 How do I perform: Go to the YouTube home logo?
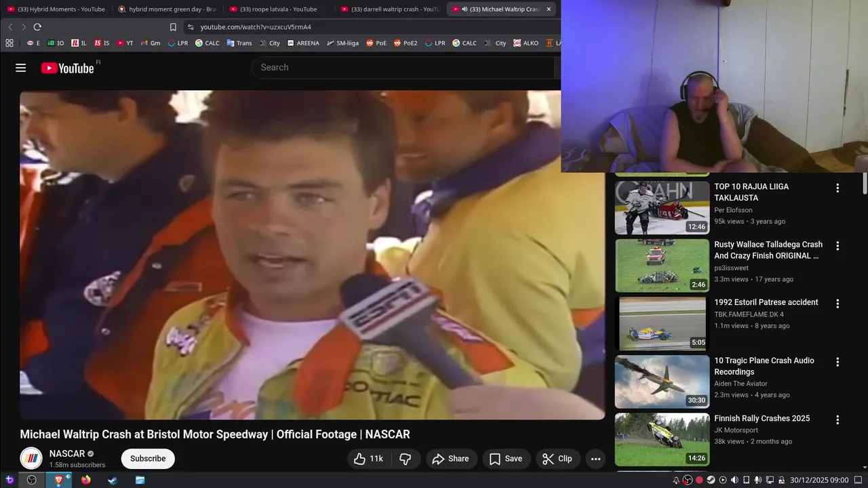pos(67,68)
